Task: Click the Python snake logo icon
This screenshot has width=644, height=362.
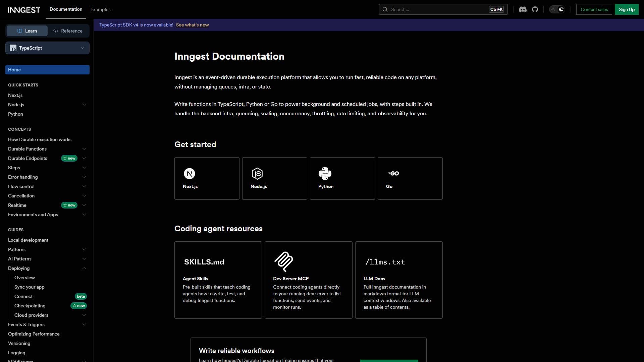Action: (x=325, y=174)
